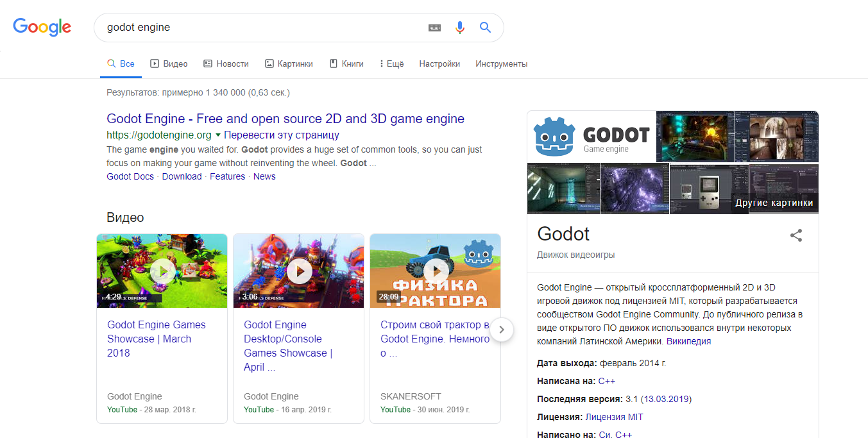Switch to the Видео tab
The height and width of the screenshot is (438, 868).
pyautogui.click(x=169, y=63)
